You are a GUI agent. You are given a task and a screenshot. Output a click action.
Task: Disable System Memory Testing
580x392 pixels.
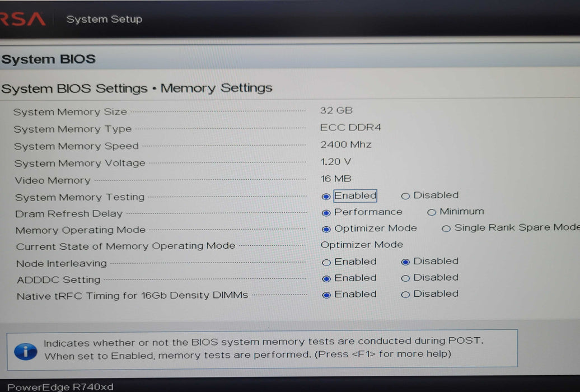point(405,196)
